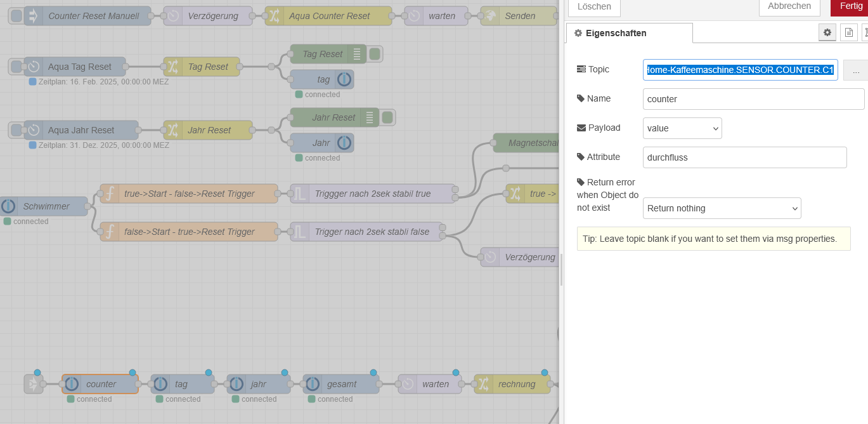
Task: Open the node settings gear icon
Action: click(x=827, y=33)
